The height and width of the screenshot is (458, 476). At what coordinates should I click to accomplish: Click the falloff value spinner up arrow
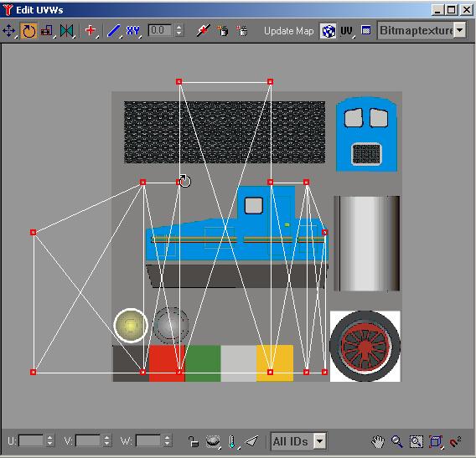point(179,28)
